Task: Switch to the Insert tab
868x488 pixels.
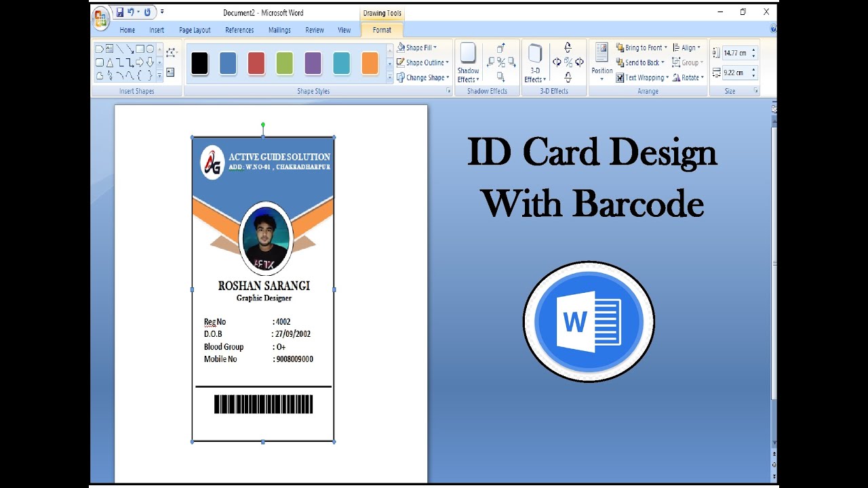Action: click(x=157, y=30)
